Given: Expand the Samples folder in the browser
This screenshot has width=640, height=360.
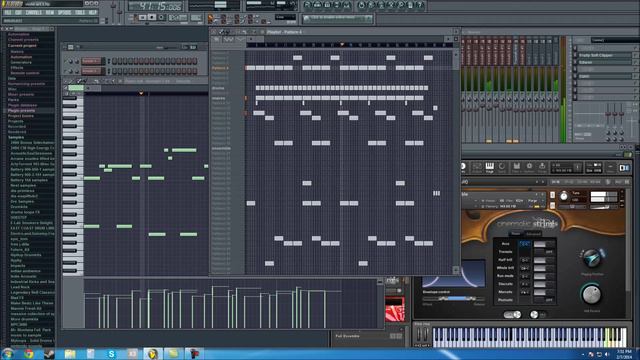Looking at the screenshot, I should tap(16, 137).
